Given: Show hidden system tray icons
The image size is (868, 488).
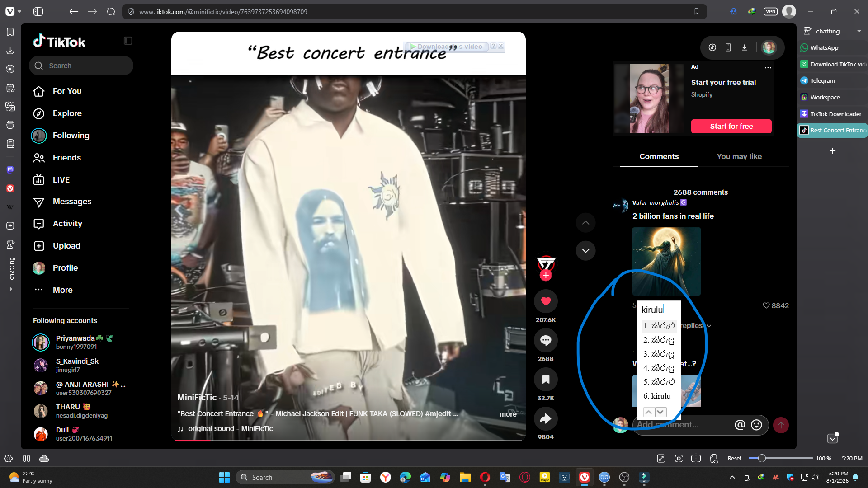Looking at the screenshot, I should pyautogui.click(x=732, y=477).
